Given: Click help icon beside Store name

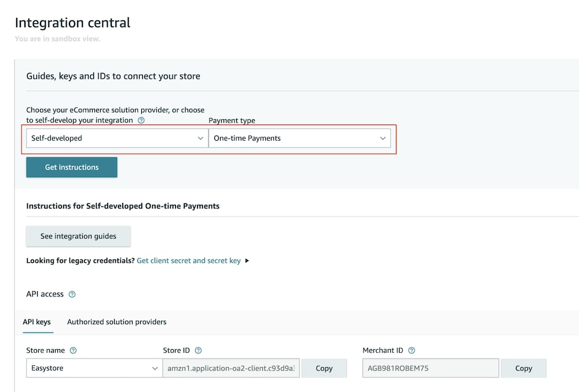Looking at the screenshot, I should [x=73, y=350].
